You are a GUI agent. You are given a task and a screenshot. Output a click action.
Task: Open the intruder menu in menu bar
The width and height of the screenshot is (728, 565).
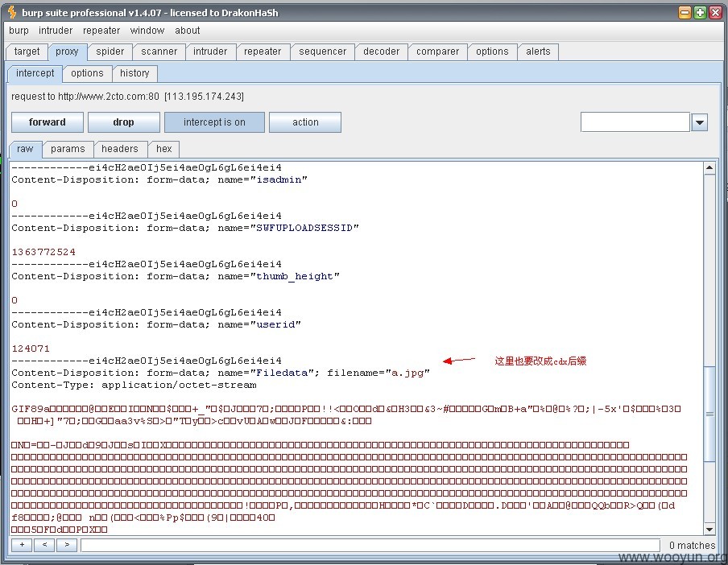56,31
